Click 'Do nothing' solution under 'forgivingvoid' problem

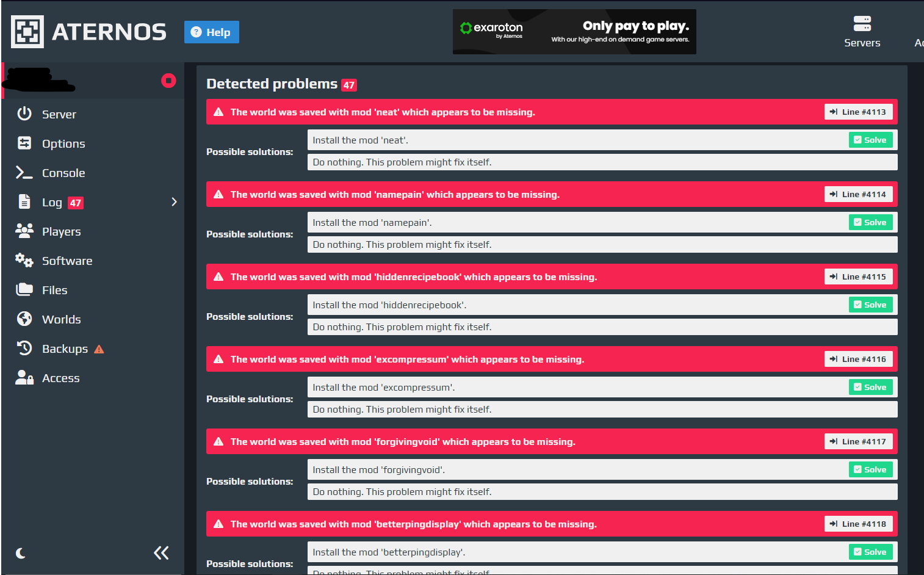[x=602, y=491]
